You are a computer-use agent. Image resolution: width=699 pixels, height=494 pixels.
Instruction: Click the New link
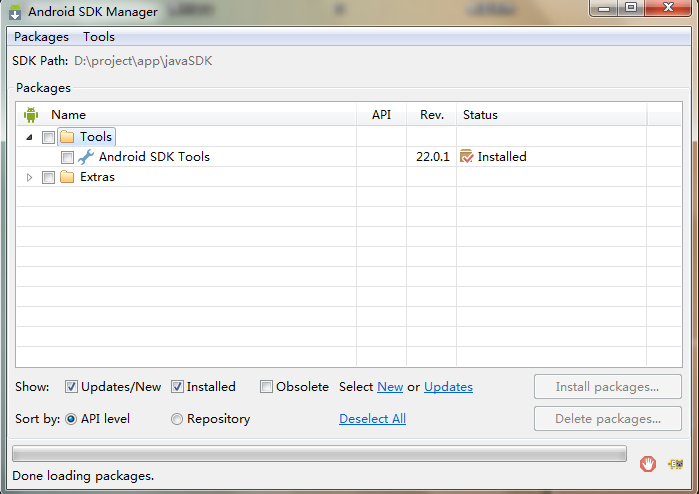tap(390, 387)
